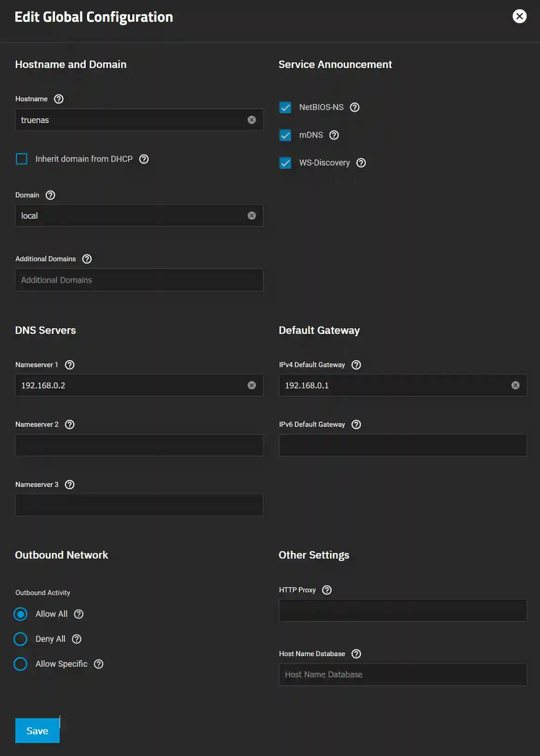Clear IPv4 gateway value 192.168.0.1
This screenshot has width=540, height=756.
coord(515,385)
